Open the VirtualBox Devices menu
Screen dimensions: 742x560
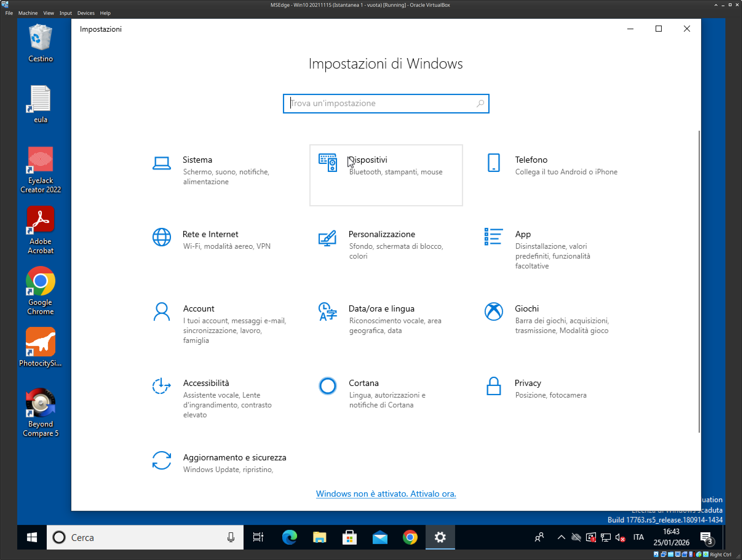(x=85, y=13)
